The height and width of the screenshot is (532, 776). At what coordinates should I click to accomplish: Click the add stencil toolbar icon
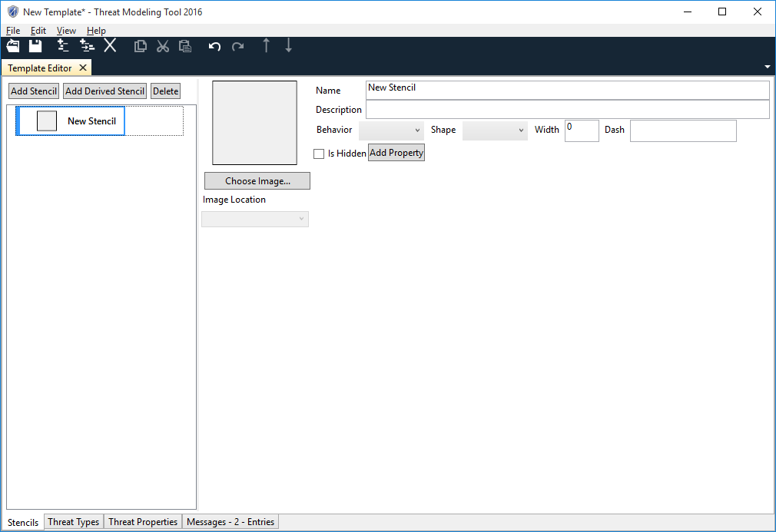(x=63, y=46)
